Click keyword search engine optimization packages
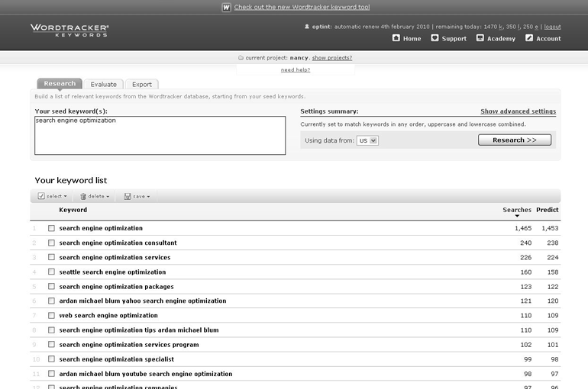 [116, 287]
